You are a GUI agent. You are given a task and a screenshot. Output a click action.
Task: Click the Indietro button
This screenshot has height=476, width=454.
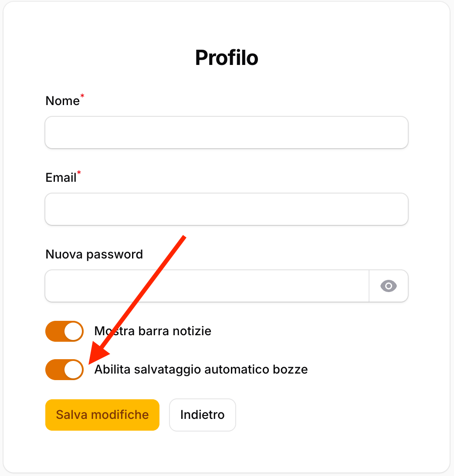click(202, 415)
